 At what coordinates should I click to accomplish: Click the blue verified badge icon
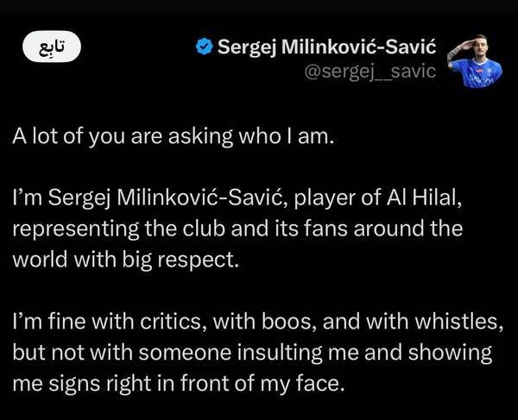204,47
